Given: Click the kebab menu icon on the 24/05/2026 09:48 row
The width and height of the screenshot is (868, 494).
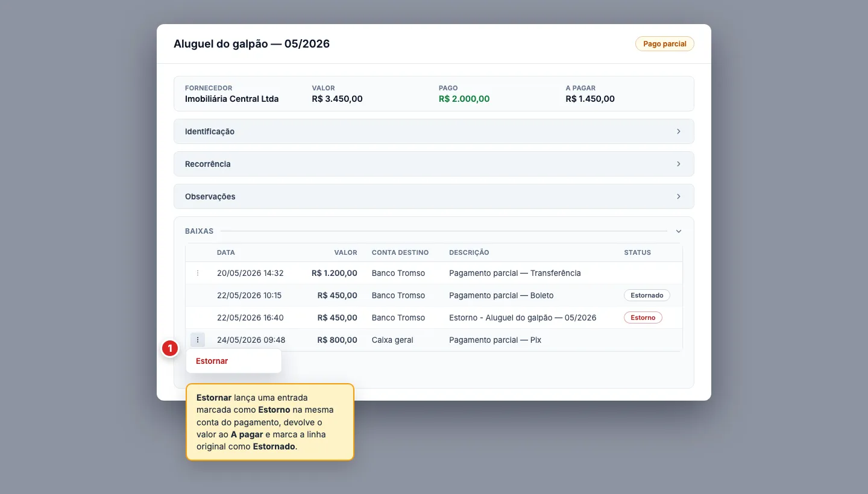Looking at the screenshot, I should point(198,340).
